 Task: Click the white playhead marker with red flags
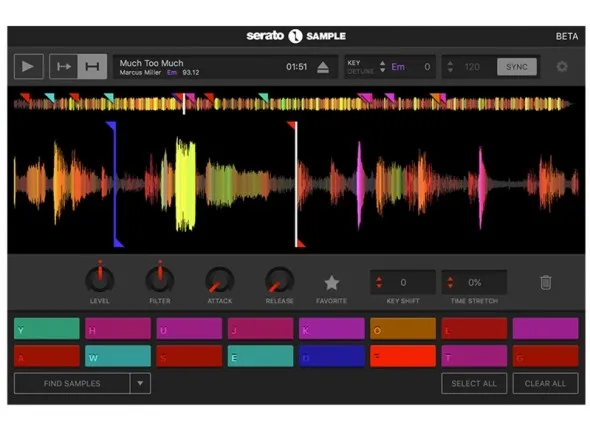click(296, 184)
